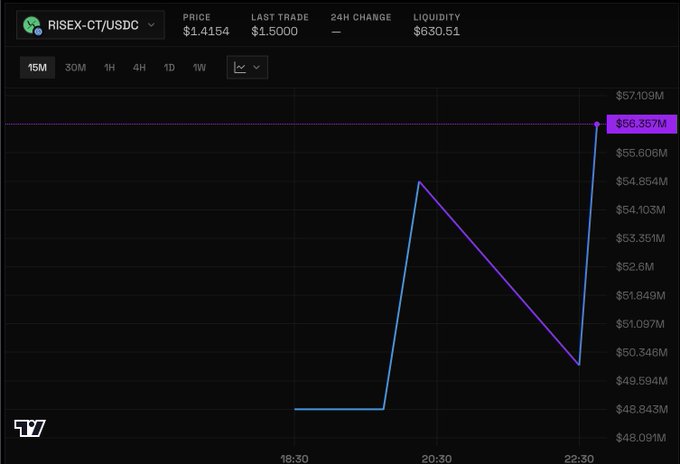Choose the 4H timeframe

pyautogui.click(x=139, y=68)
